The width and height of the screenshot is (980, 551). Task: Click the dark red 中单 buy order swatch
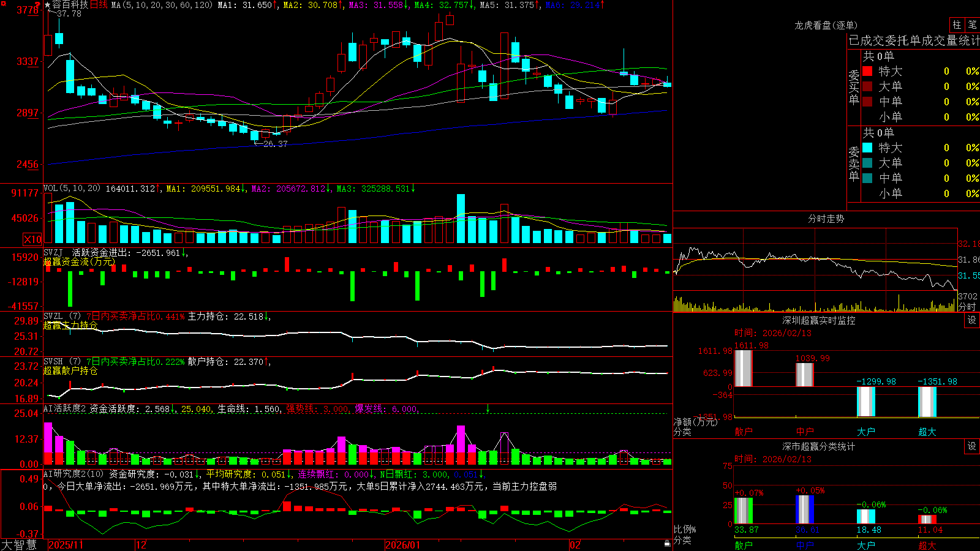pyautogui.click(x=867, y=102)
